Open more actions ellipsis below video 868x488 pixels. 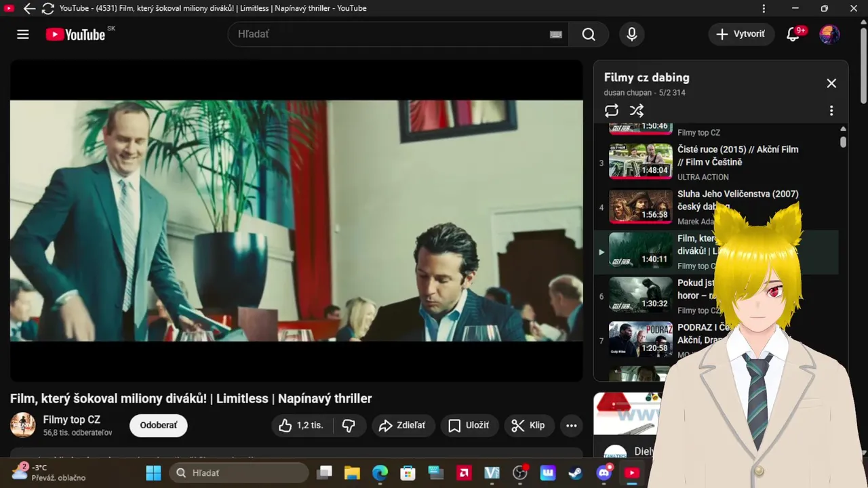[572, 426]
